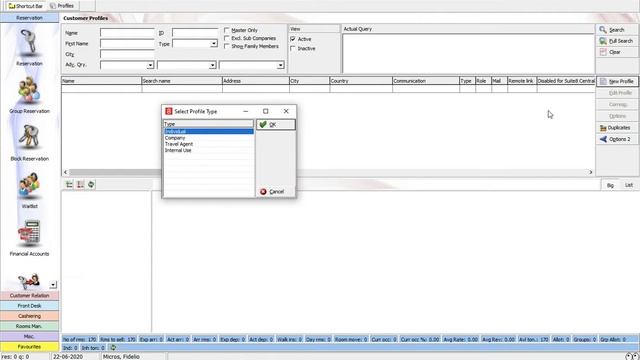
Task: Open the Reservation key icon
Action: point(29,43)
